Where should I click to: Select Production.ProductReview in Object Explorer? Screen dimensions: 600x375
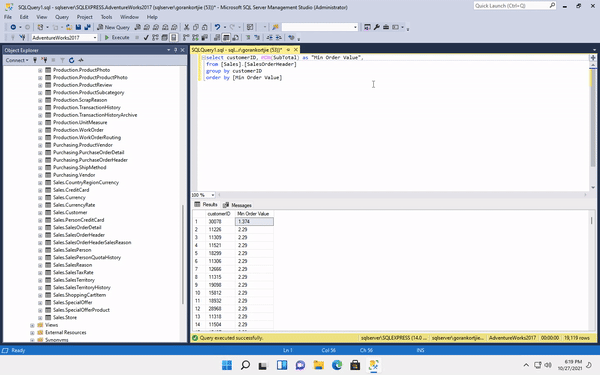coord(82,85)
